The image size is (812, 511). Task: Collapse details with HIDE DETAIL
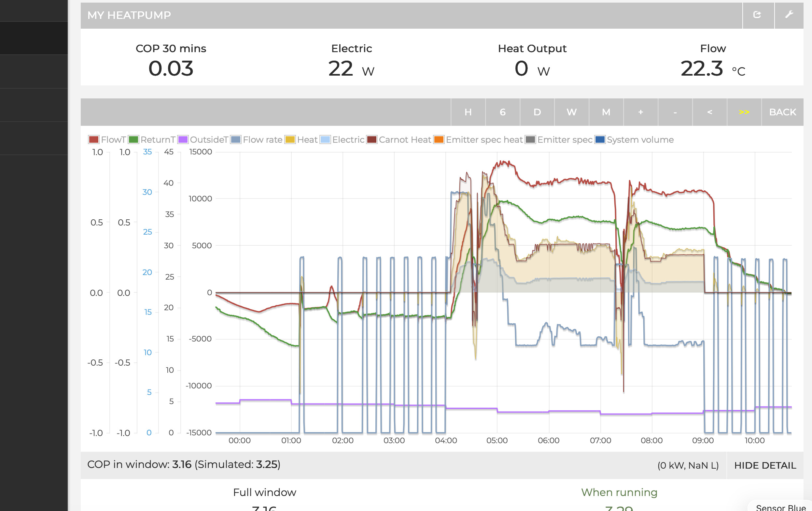click(x=765, y=465)
